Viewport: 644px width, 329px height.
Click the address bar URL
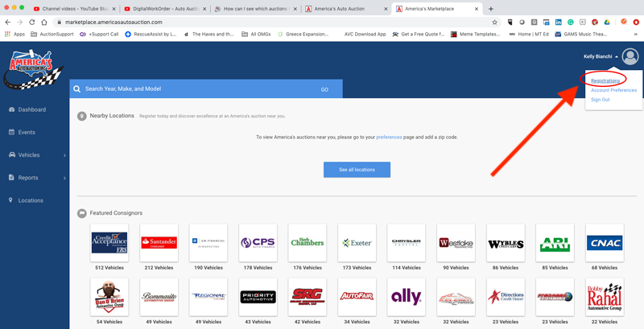tap(114, 23)
